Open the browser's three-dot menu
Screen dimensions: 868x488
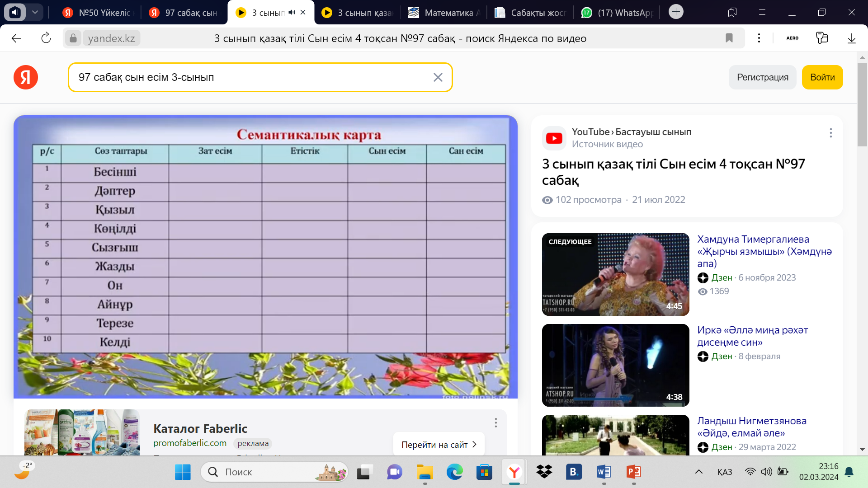pos(759,38)
